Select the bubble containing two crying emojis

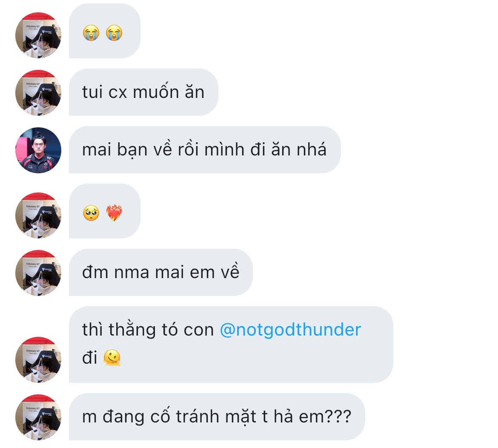pyautogui.click(x=105, y=31)
